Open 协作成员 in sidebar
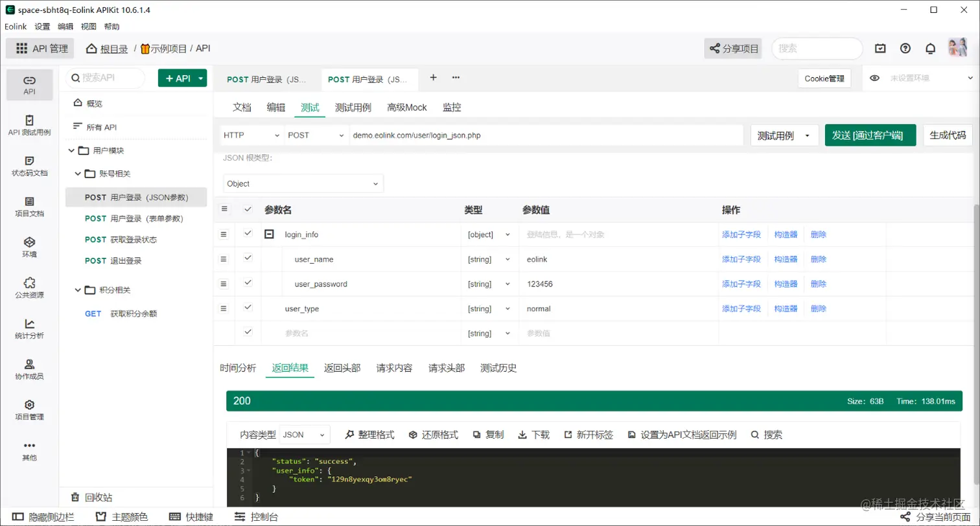The height and width of the screenshot is (526, 980). tap(29, 370)
